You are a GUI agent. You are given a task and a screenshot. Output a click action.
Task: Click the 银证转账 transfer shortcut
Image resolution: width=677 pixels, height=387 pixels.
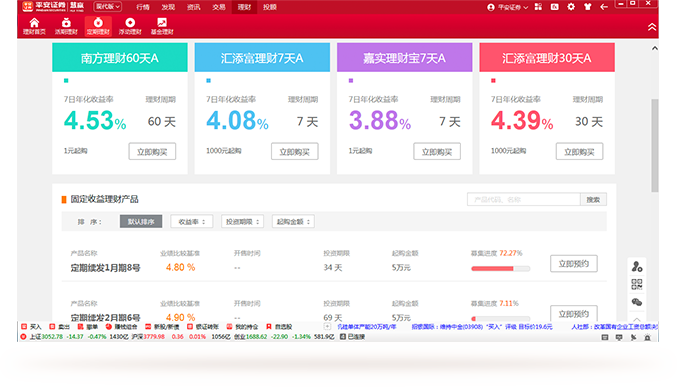click(x=203, y=327)
